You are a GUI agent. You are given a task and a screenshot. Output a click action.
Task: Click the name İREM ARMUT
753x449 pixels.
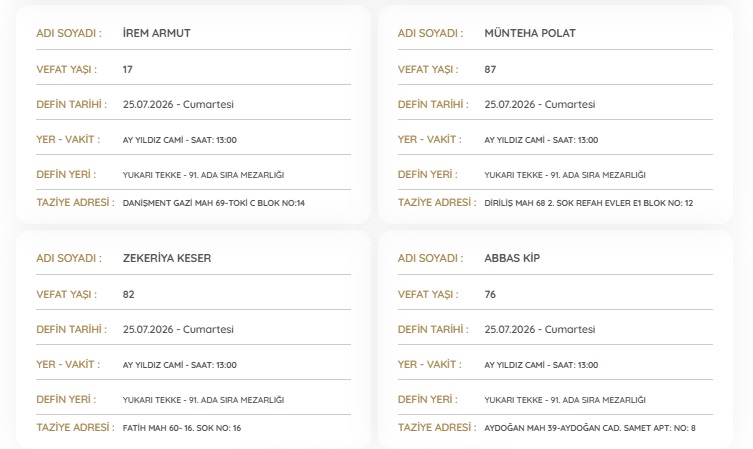157,33
